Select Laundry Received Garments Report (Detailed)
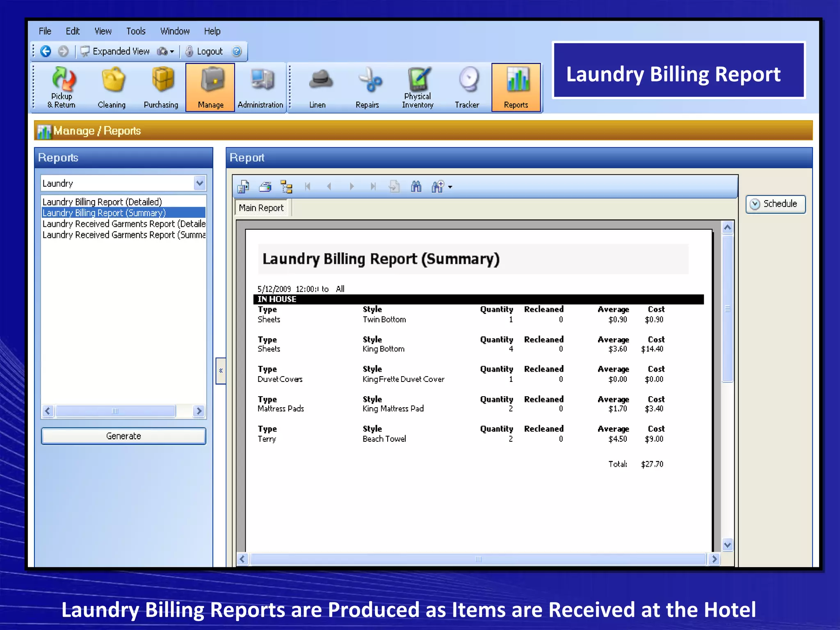Viewport: 840px width, 630px height. pos(123,224)
